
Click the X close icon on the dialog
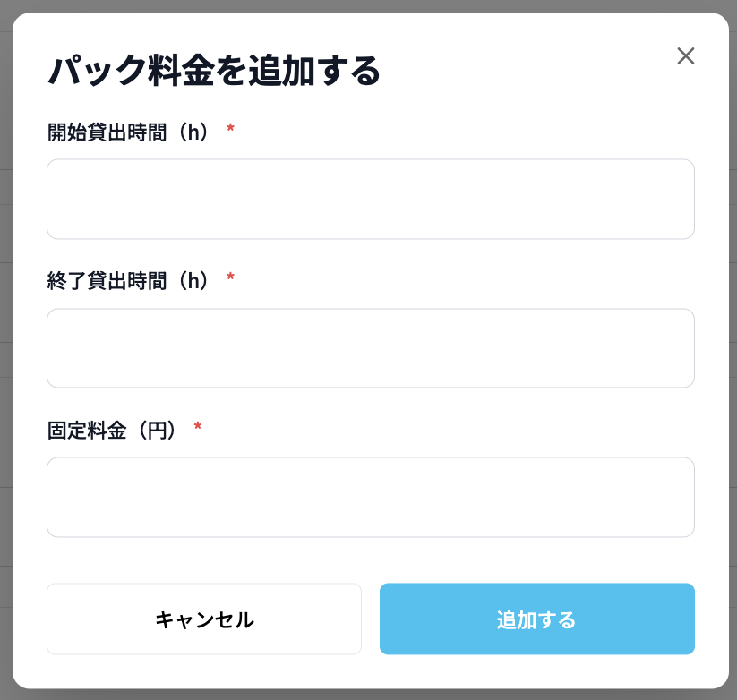(686, 55)
